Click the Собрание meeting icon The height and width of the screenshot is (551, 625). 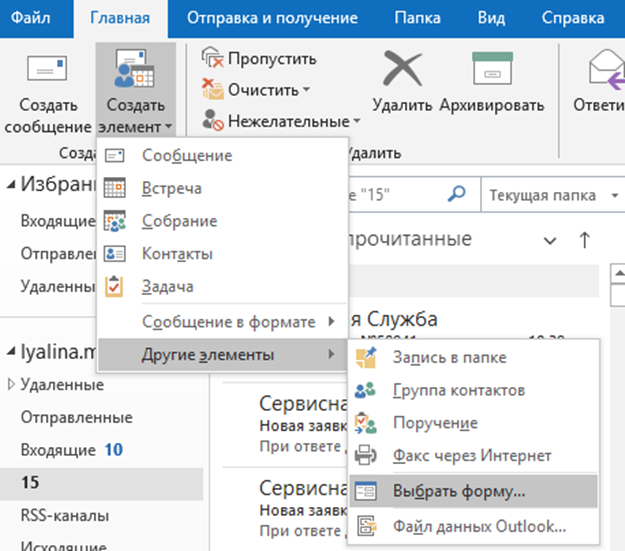[115, 221]
